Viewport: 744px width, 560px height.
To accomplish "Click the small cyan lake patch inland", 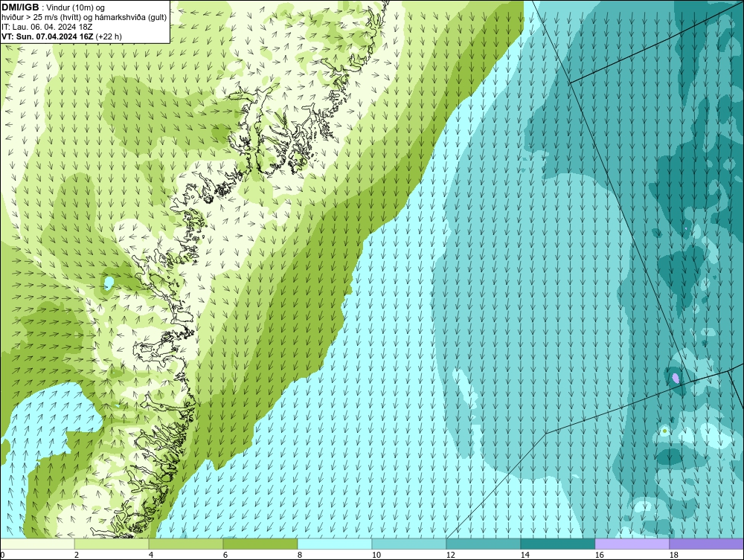I will (x=109, y=283).
